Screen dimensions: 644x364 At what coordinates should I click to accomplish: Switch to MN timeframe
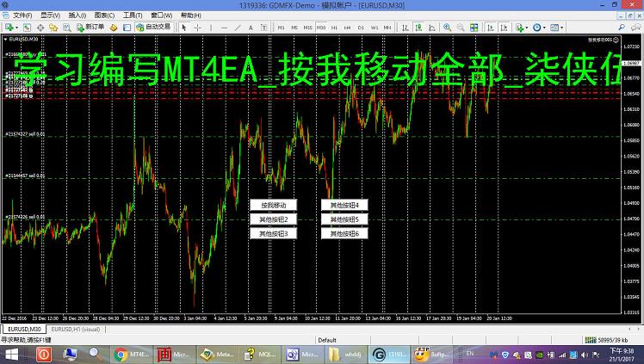(387, 28)
